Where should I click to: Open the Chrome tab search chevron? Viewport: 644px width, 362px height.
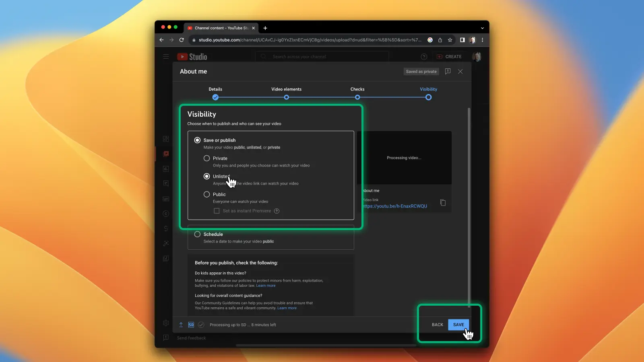(x=482, y=28)
